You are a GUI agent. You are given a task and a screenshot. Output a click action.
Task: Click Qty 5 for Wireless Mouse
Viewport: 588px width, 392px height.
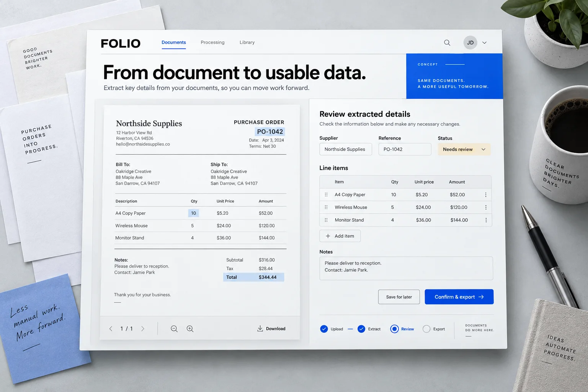pyautogui.click(x=392, y=207)
